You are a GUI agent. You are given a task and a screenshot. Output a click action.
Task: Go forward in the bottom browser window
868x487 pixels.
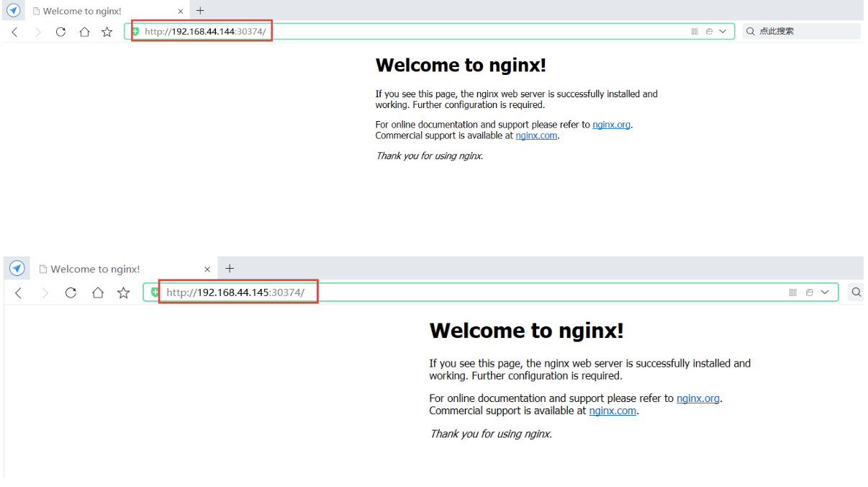(45, 292)
